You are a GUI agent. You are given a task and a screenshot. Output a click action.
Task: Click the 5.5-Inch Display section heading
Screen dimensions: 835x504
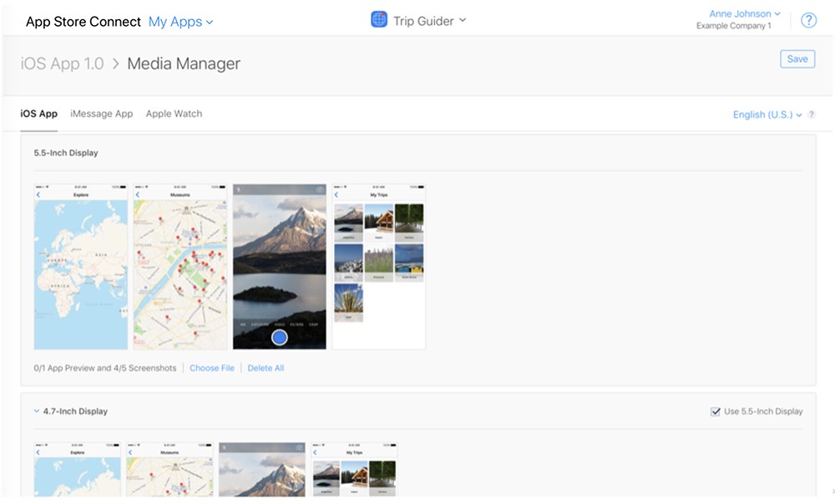66,153
